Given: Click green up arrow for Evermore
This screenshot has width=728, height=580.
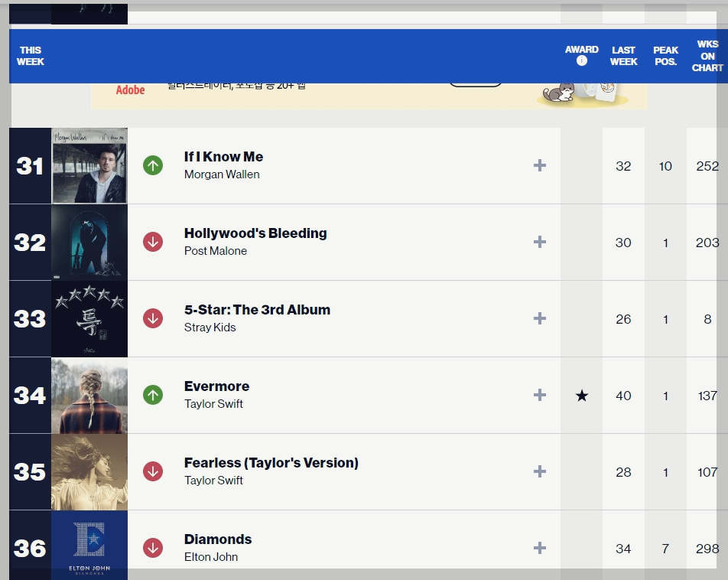Looking at the screenshot, I should point(153,395).
